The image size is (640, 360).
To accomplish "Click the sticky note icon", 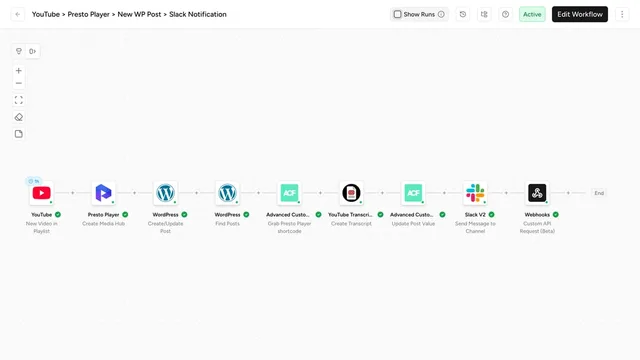I will [18, 134].
